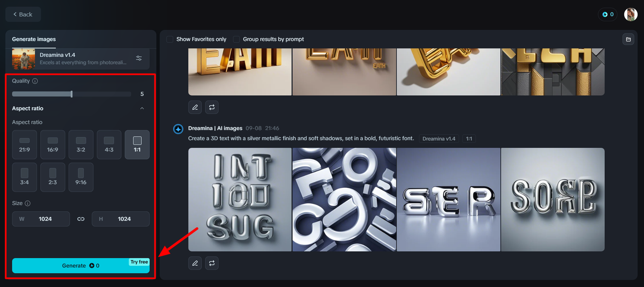Image resolution: width=644 pixels, height=287 pixels.
Task: Choose the 1:1 aspect ratio
Action: (137, 145)
